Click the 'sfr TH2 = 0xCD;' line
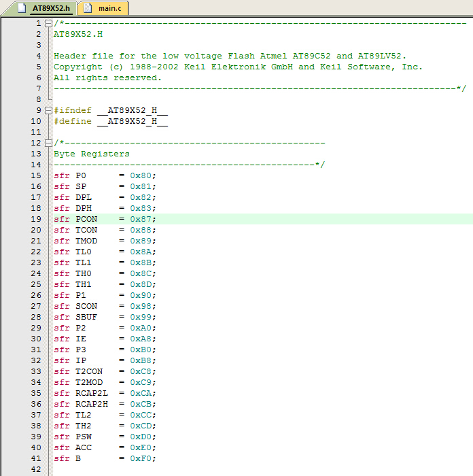This screenshot has width=473, height=476. (105, 426)
